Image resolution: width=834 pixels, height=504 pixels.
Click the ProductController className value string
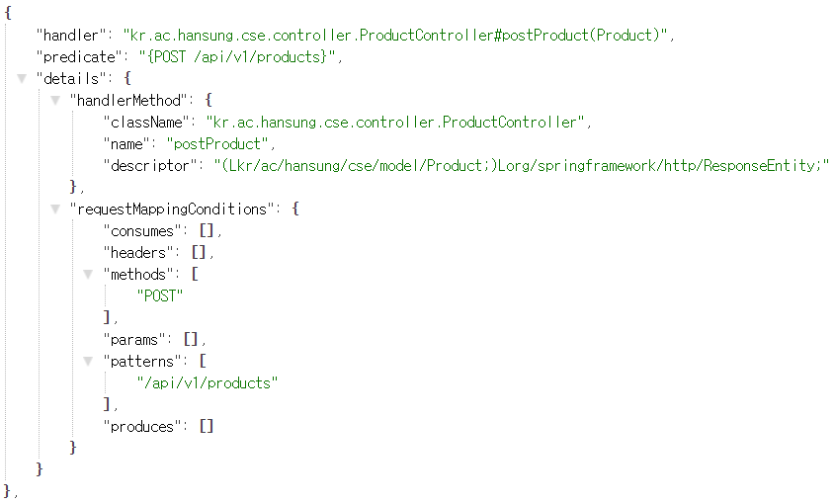395,123
